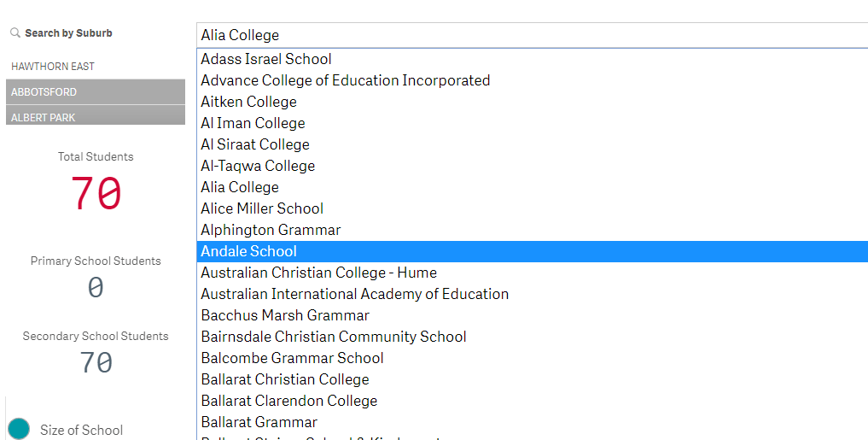Pick Aitken College option

click(x=532, y=102)
